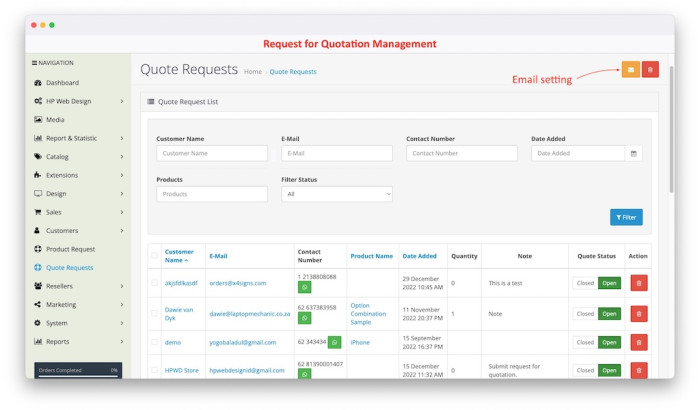Delete the HPWD Store quote request
Image resolution: width=700 pixels, height=410 pixels.
(x=639, y=370)
